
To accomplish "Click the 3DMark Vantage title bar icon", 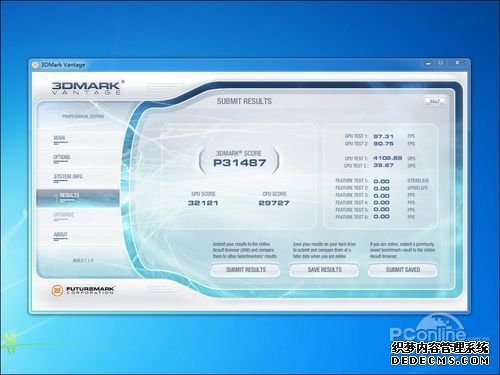I will pos(35,65).
